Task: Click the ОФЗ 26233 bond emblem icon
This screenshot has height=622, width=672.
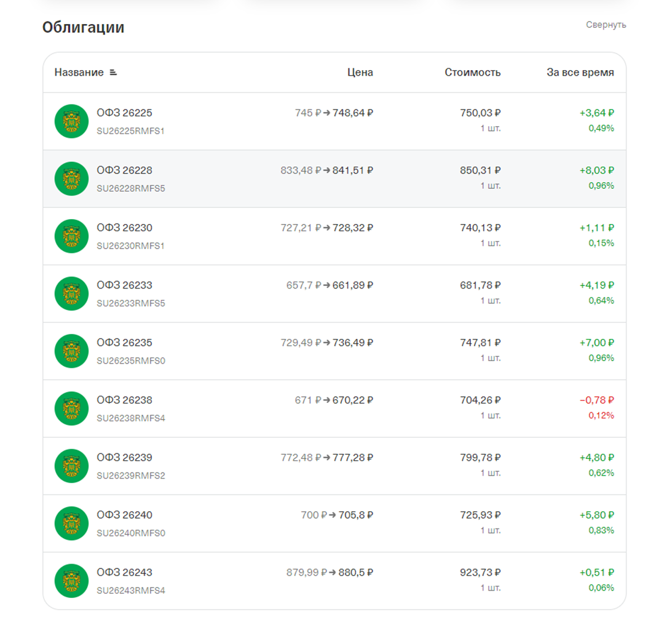Action: point(71,293)
